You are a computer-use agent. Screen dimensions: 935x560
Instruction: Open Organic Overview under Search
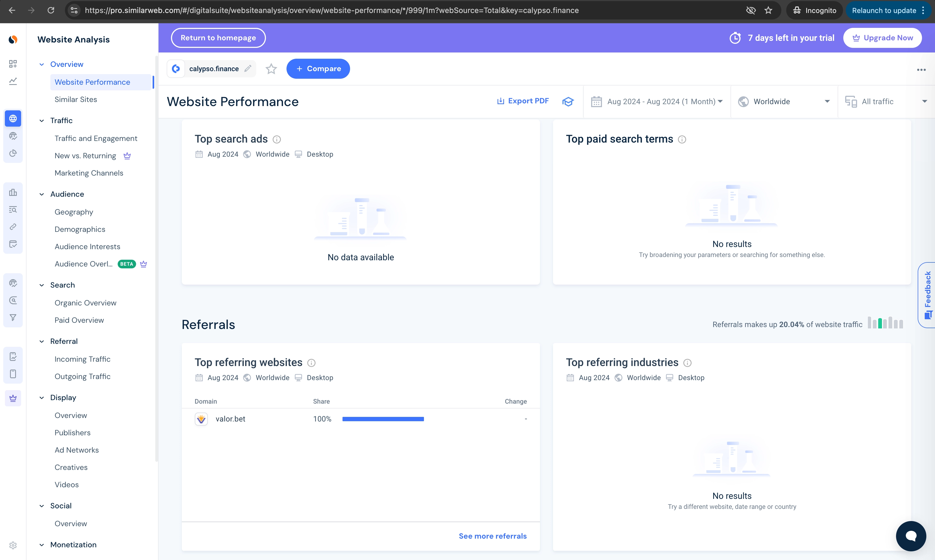(85, 303)
